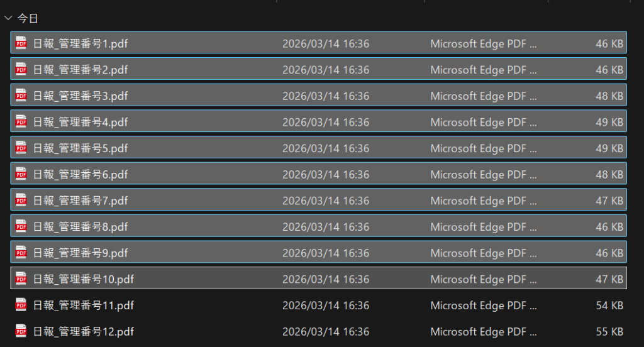Click the PDF icon of 日報_管理番号10.pdf
Image resolution: width=644 pixels, height=347 pixels.
(x=21, y=278)
